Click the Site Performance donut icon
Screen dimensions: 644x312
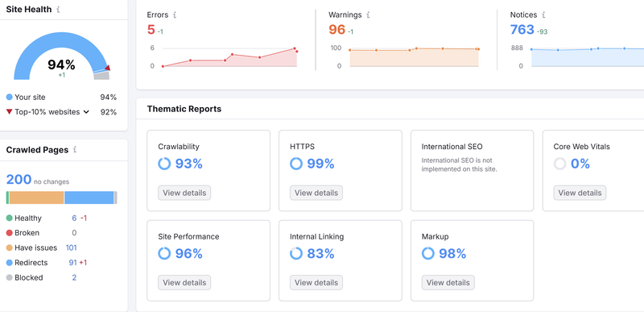(x=164, y=253)
